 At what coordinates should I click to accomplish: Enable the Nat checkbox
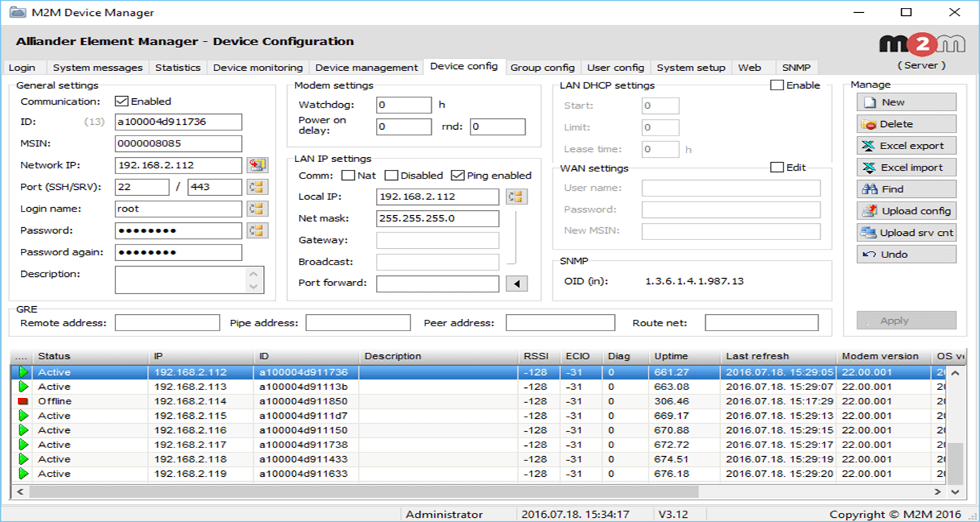[x=348, y=175]
